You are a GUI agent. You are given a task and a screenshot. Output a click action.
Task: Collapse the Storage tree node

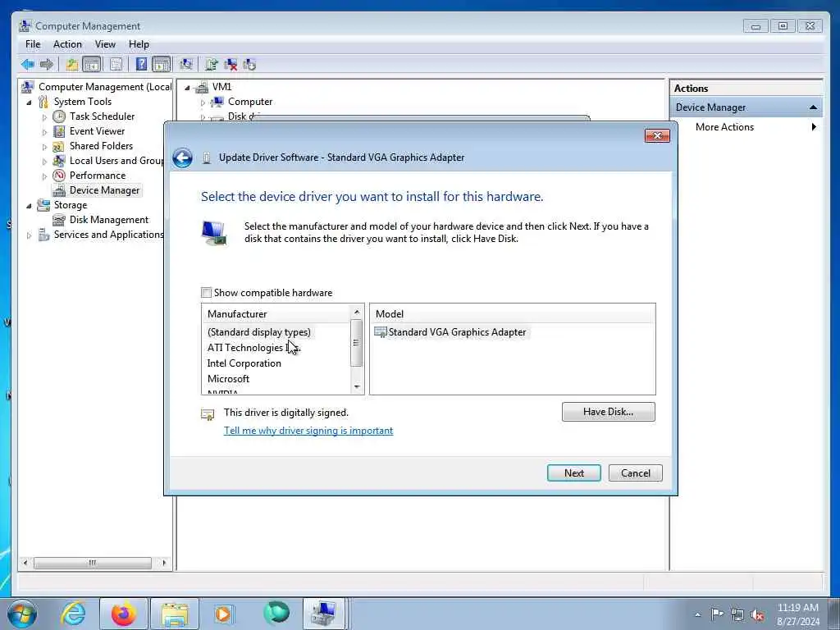pyautogui.click(x=29, y=205)
